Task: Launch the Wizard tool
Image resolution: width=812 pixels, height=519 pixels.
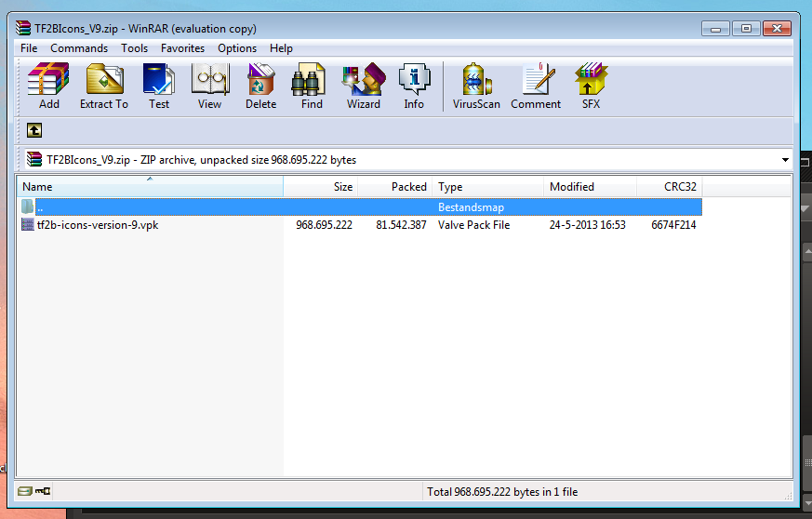Action: click(x=364, y=86)
